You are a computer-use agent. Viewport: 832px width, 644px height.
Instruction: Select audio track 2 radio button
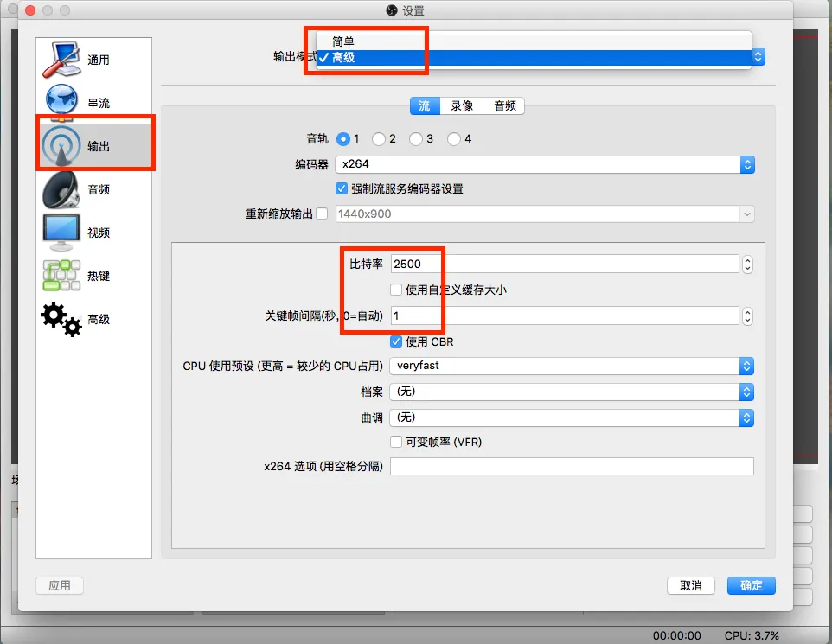378,139
